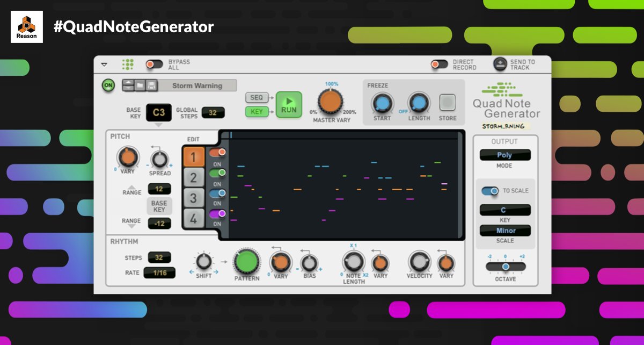Open a patch with the folder icon
The width and height of the screenshot is (644, 345).
click(x=140, y=85)
